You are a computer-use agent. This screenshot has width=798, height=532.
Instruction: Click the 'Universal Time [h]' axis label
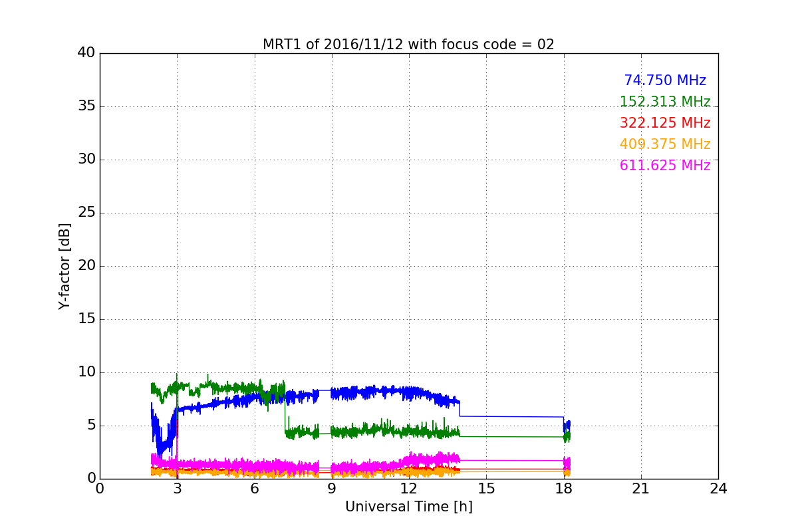click(x=408, y=507)
